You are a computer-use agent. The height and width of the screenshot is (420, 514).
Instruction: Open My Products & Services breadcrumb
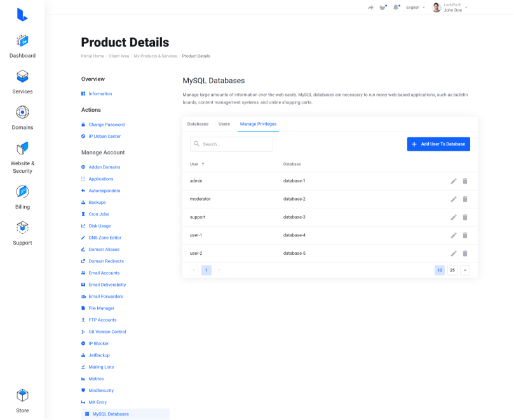click(156, 56)
